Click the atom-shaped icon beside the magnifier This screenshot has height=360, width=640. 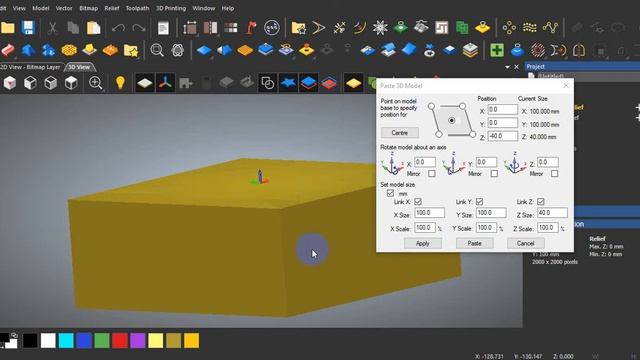tap(178, 50)
